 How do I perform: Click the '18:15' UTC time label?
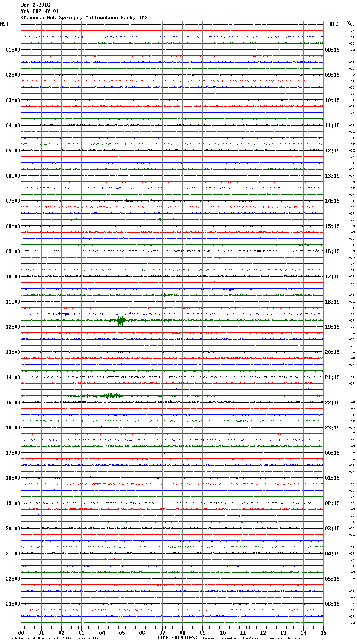332,302
